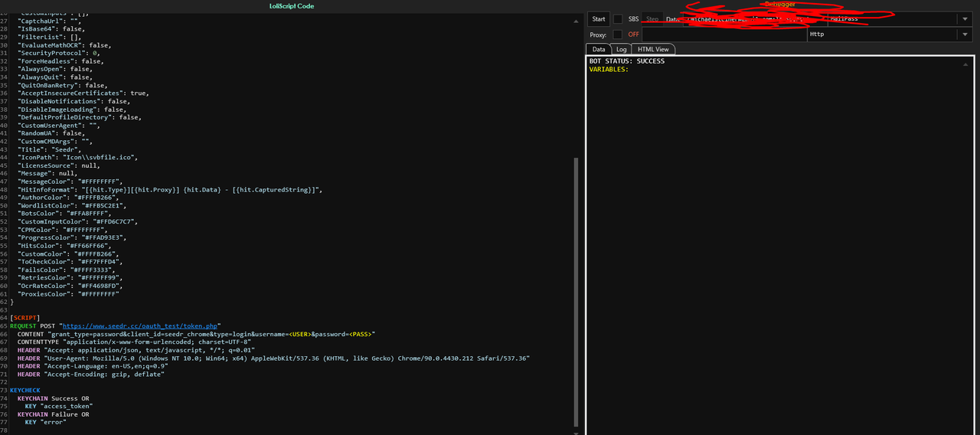Click the KEYCHAIN Success OR line

(x=54, y=398)
